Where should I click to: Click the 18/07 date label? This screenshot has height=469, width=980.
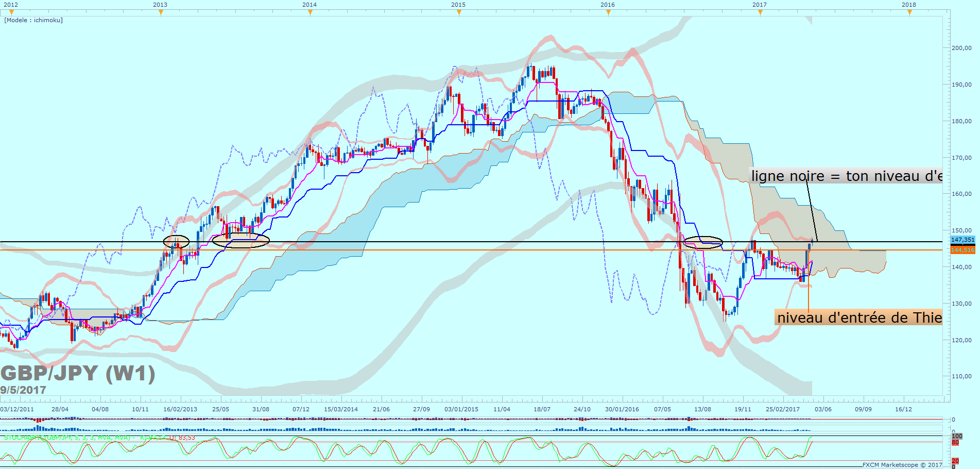(542, 409)
